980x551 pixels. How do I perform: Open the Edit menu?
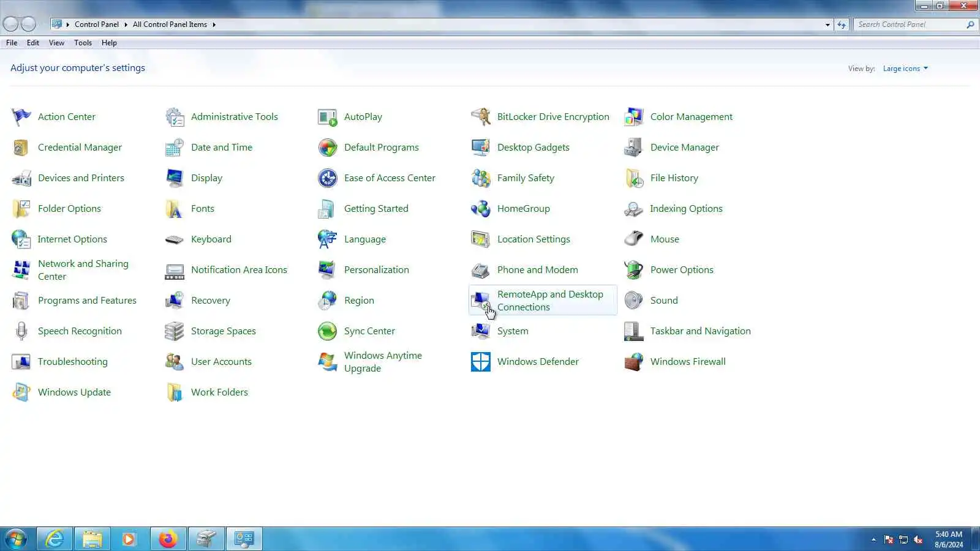click(33, 43)
